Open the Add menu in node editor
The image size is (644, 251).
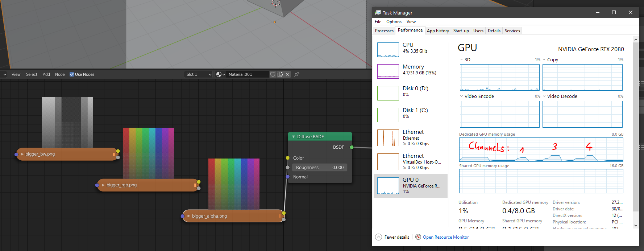[46, 74]
